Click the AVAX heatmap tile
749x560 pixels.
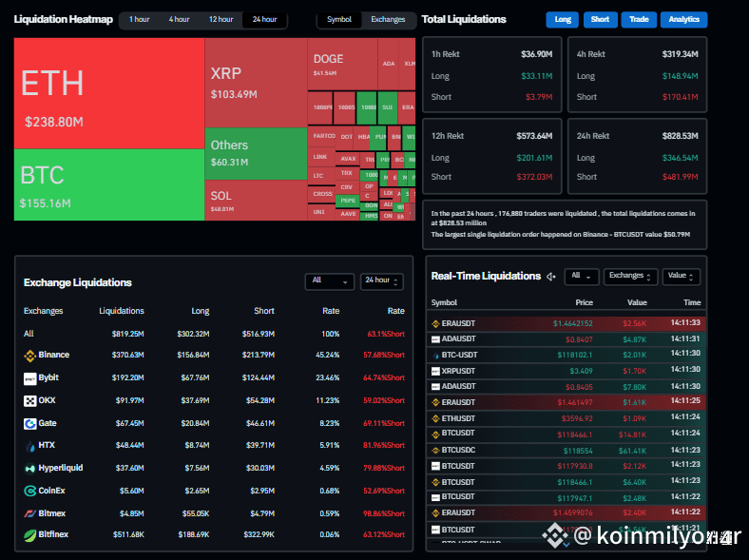(x=348, y=159)
